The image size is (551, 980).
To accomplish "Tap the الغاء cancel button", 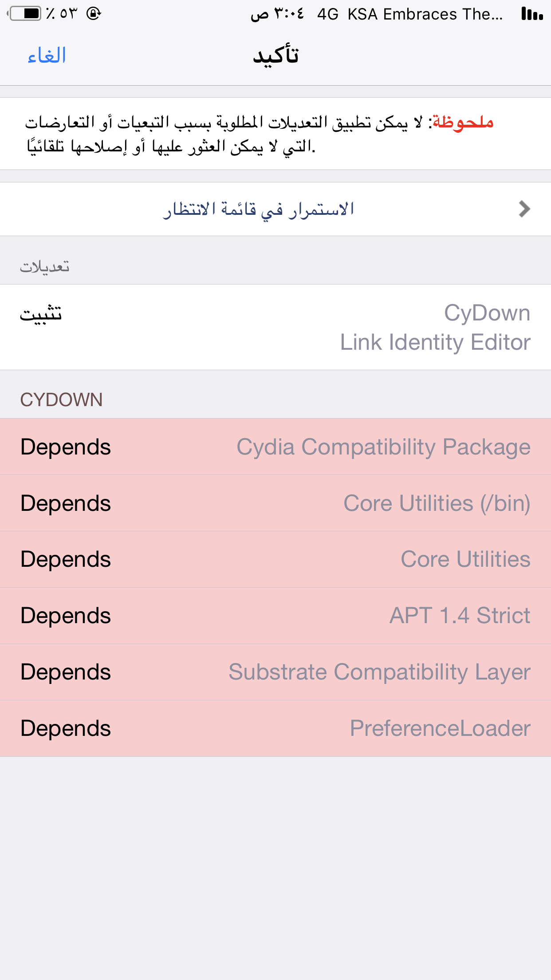I will point(47,56).
